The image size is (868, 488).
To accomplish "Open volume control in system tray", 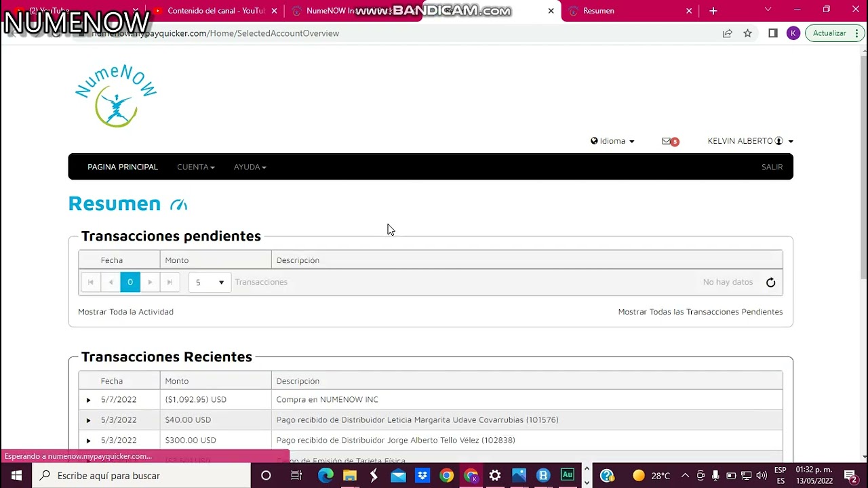I will point(762,476).
